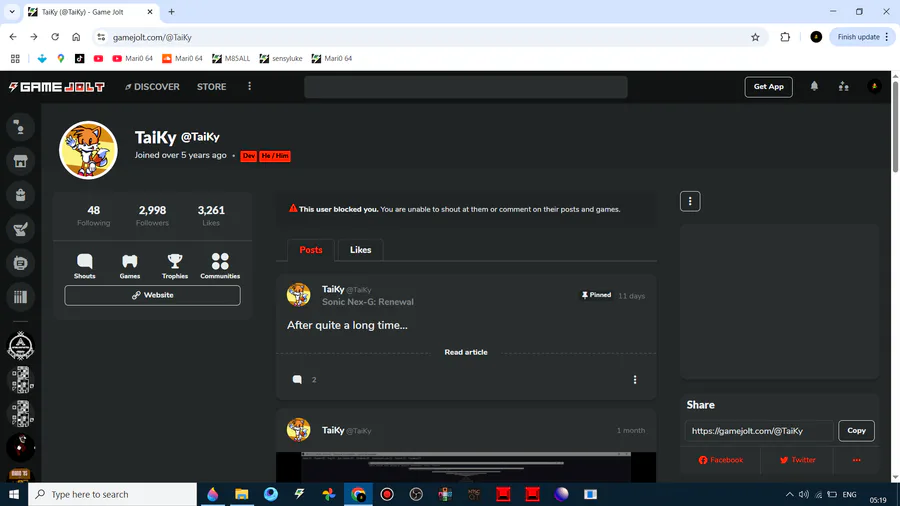Open the site information icon in address bar
900x506 pixels.
click(x=101, y=37)
